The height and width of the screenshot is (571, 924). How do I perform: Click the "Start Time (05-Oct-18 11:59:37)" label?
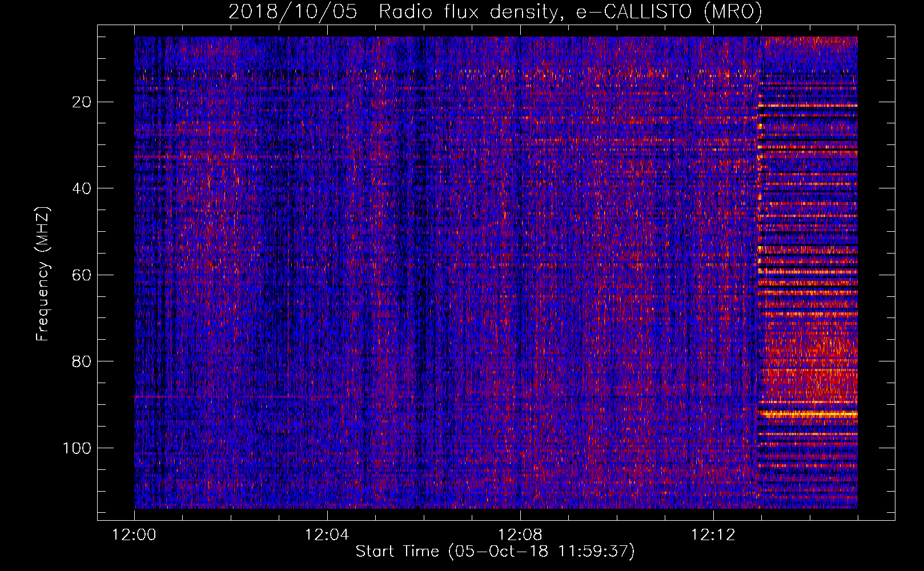[x=495, y=551]
